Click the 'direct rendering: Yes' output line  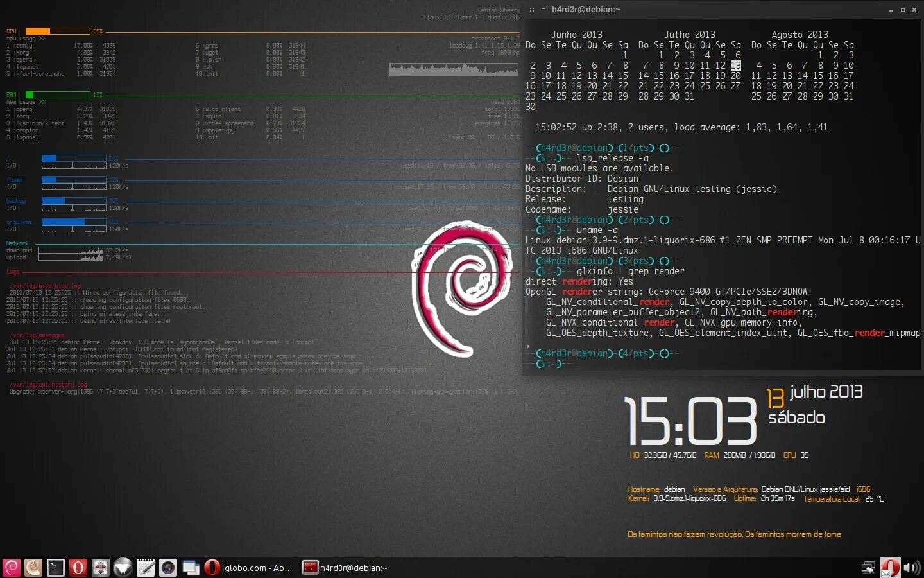pos(579,281)
